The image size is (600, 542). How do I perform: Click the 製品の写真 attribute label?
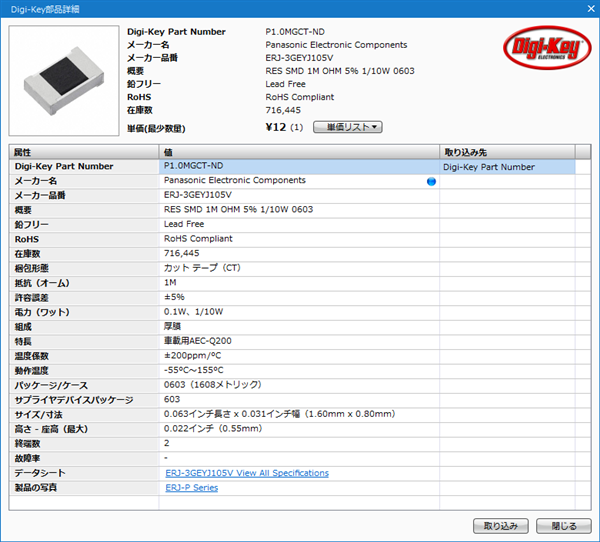tap(36, 488)
